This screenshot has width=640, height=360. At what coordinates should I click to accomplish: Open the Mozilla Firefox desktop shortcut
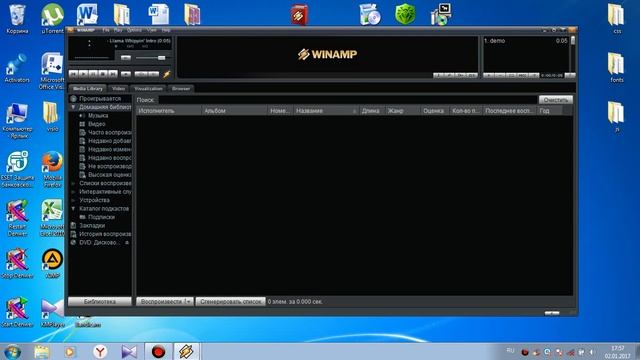tap(52, 169)
